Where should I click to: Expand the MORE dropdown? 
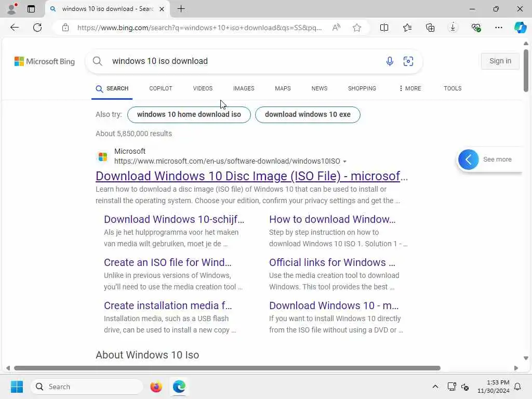pos(410,88)
